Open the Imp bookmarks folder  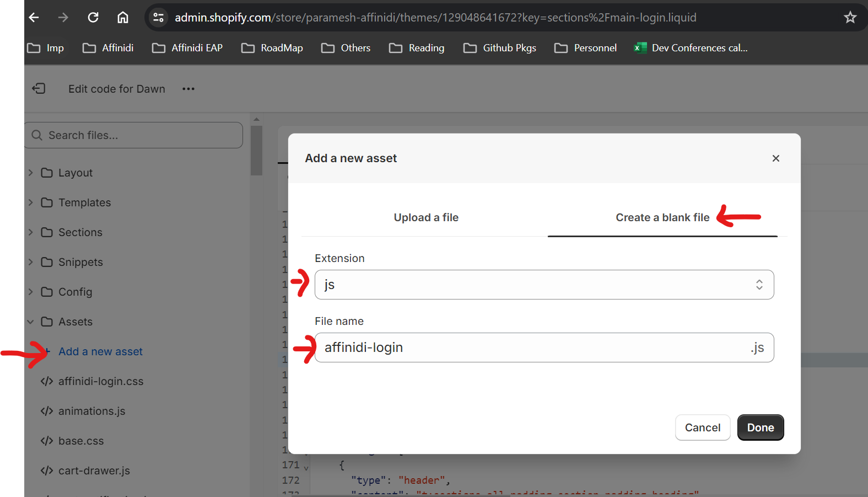pyautogui.click(x=46, y=48)
